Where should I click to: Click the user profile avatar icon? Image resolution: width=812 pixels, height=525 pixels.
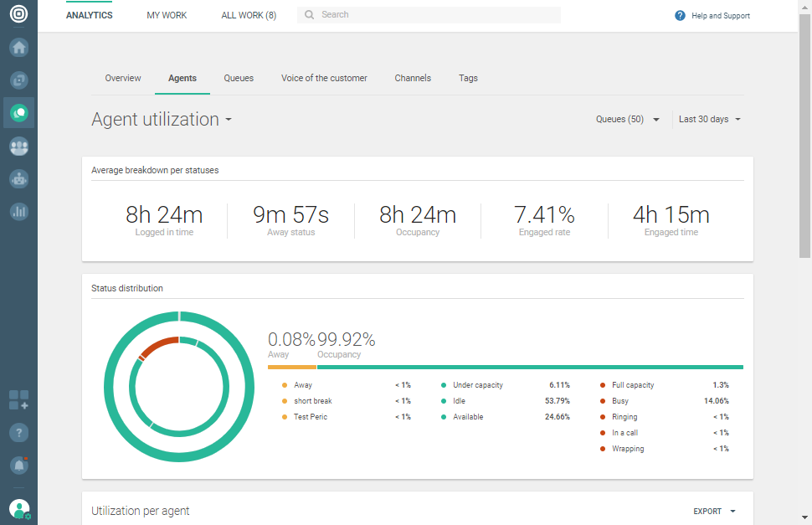[x=18, y=508]
